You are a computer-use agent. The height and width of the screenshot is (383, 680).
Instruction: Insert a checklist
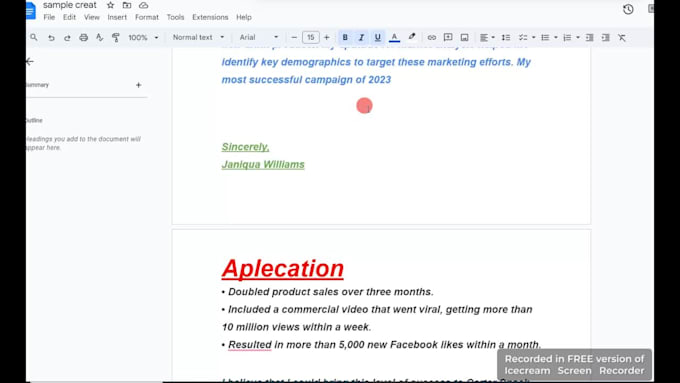(x=523, y=37)
